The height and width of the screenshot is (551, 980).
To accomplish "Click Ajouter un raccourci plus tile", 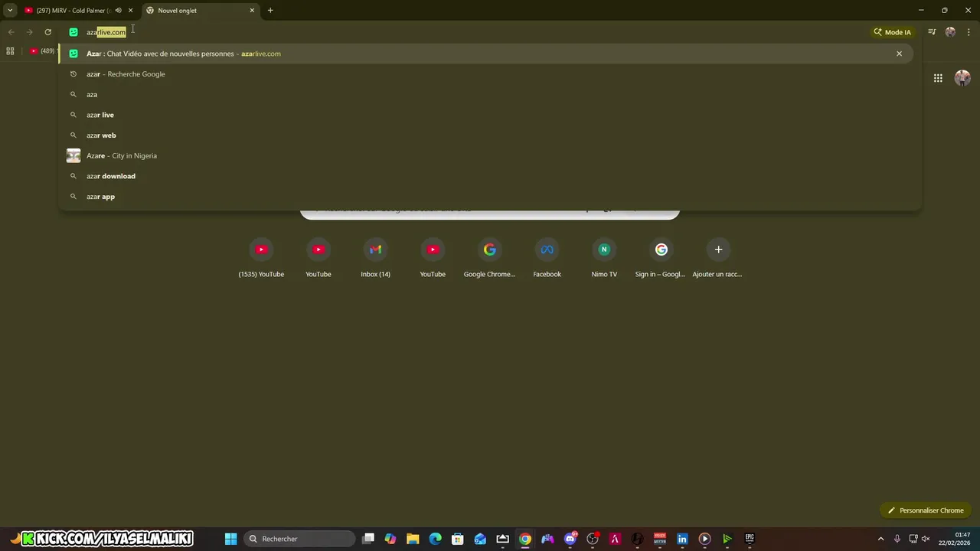I will pos(718,259).
